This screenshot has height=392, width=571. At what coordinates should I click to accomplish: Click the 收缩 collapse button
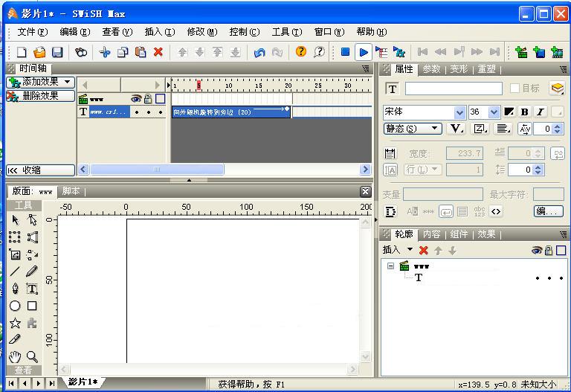pos(41,170)
